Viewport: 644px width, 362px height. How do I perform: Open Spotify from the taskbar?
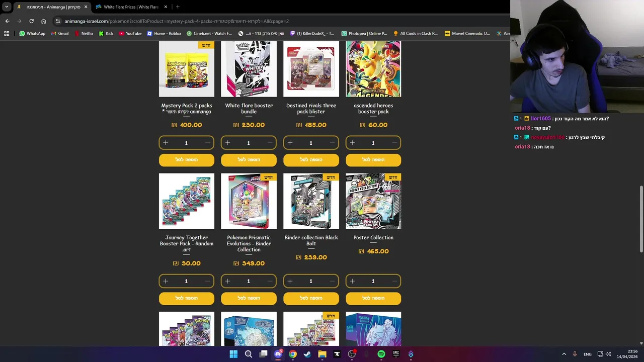coord(381,354)
